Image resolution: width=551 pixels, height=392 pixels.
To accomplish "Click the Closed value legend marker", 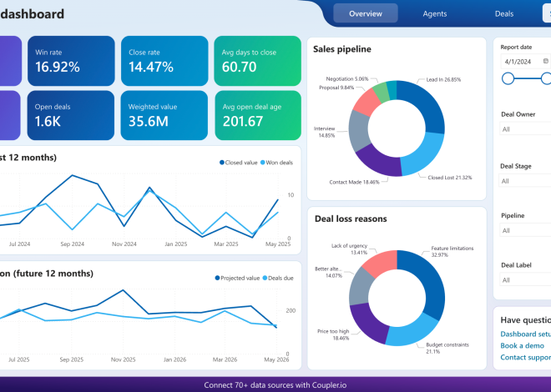I will coord(222,163).
